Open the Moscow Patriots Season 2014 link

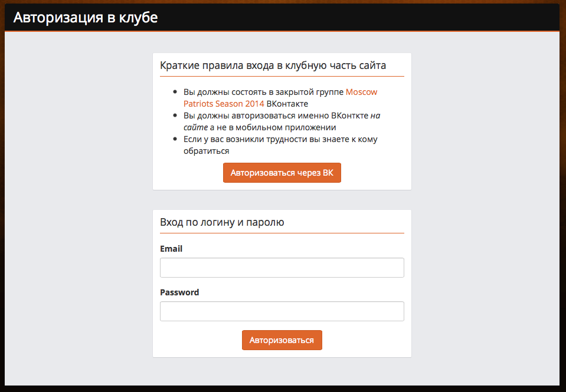[280, 98]
